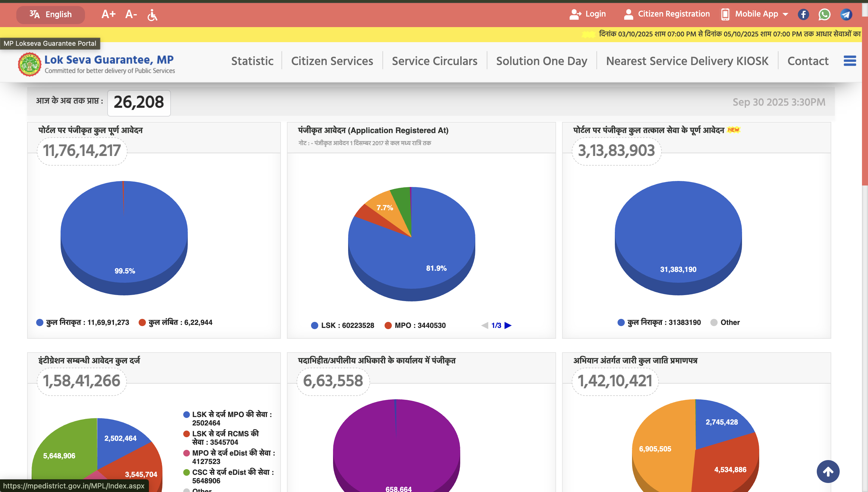Open the Statistic menu item
This screenshot has width=868, height=492.
click(x=252, y=61)
